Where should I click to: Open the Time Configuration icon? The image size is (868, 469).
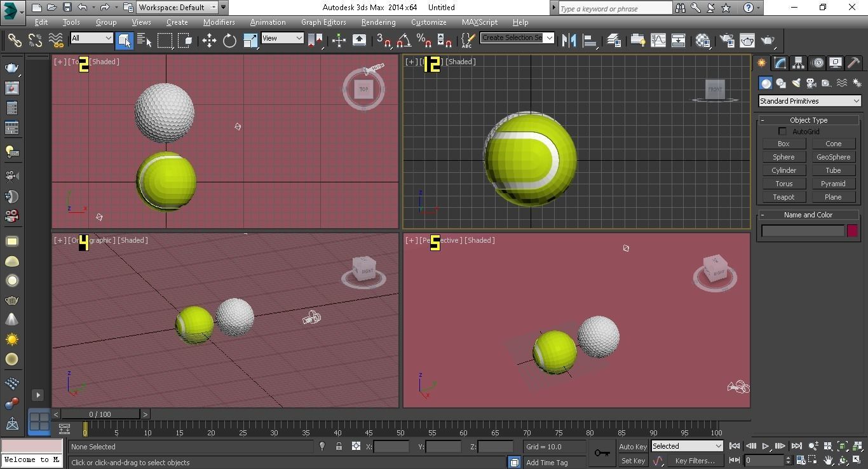[x=800, y=460]
